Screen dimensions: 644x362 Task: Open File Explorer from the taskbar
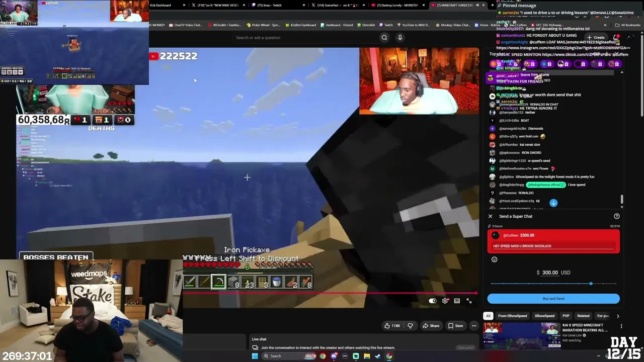click(x=367, y=356)
